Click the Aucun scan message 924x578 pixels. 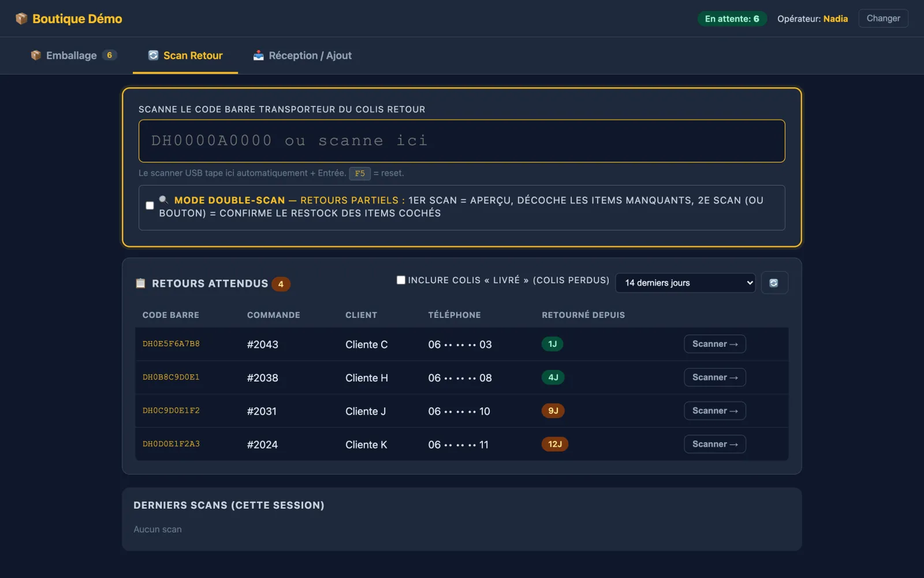tap(158, 529)
